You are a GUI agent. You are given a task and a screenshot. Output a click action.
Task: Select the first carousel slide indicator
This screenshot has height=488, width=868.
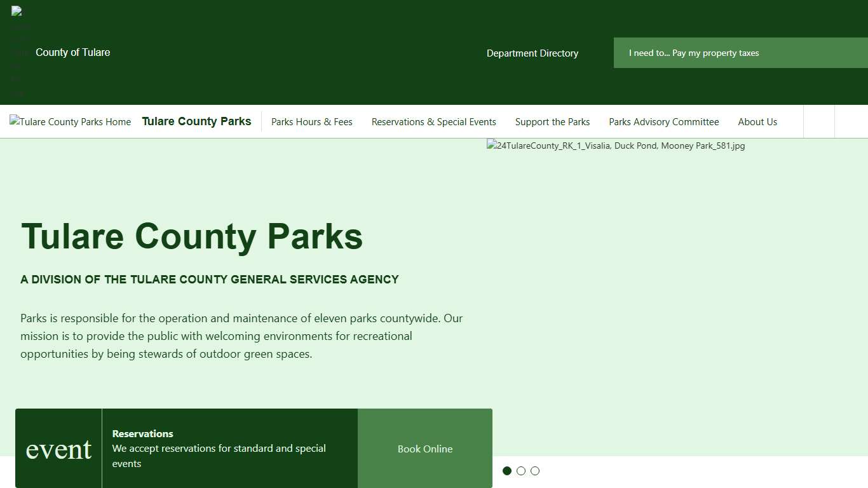tap(507, 471)
